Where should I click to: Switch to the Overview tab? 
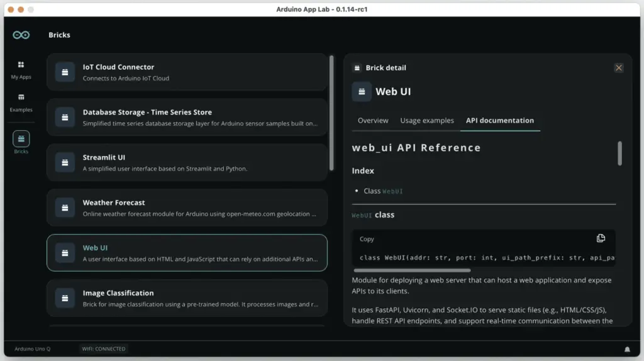click(373, 121)
